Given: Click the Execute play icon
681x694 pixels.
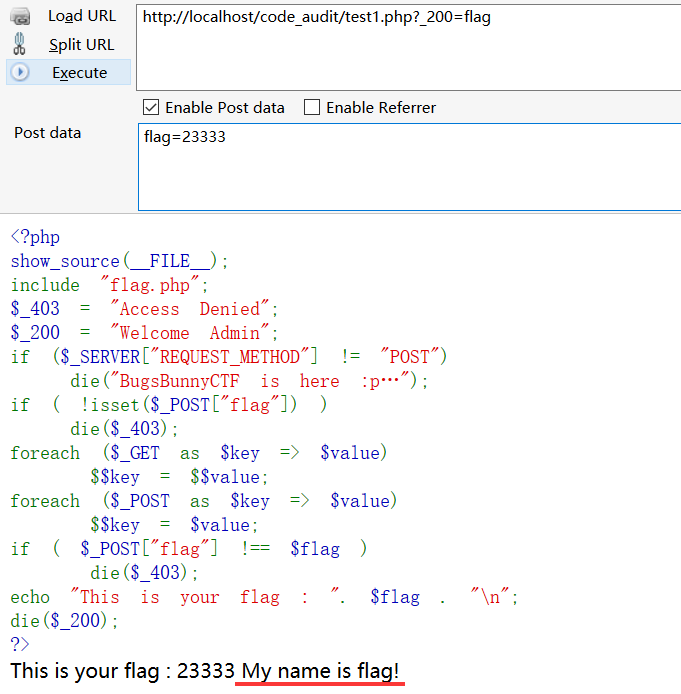Looking at the screenshot, I should point(20,72).
